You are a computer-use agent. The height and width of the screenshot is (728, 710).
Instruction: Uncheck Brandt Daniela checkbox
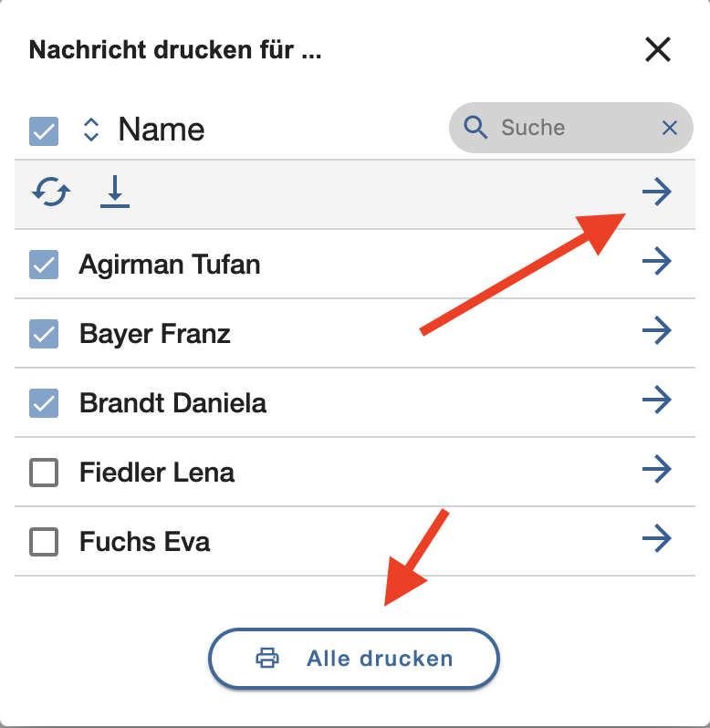click(44, 403)
